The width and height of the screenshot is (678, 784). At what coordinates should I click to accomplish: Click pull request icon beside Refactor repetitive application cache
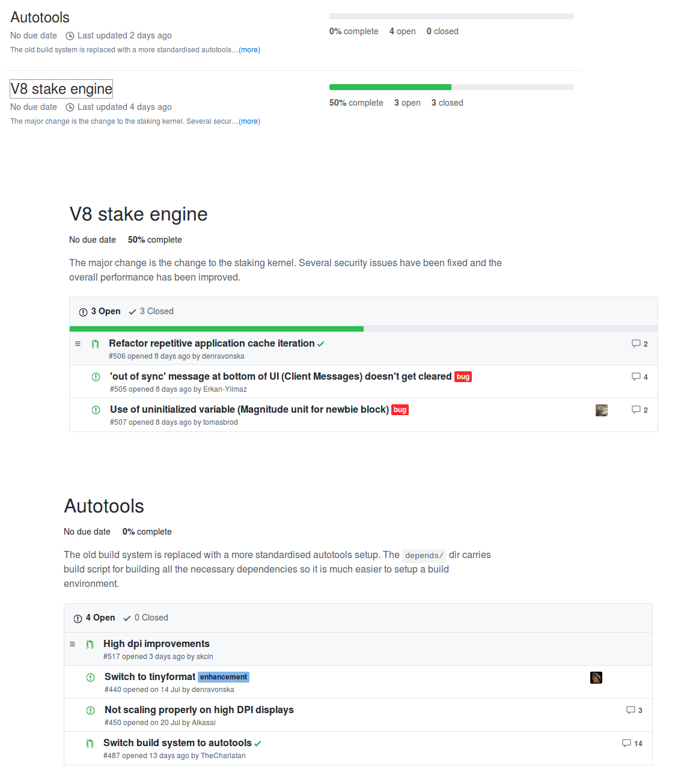(95, 344)
